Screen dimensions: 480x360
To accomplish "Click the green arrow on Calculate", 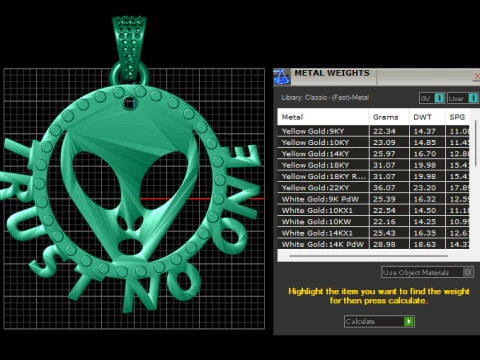I will pyautogui.click(x=409, y=321).
